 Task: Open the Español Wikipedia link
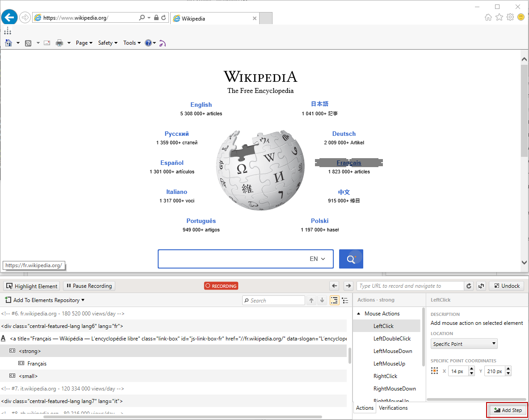pyautogui.click(x=172, y=163)
